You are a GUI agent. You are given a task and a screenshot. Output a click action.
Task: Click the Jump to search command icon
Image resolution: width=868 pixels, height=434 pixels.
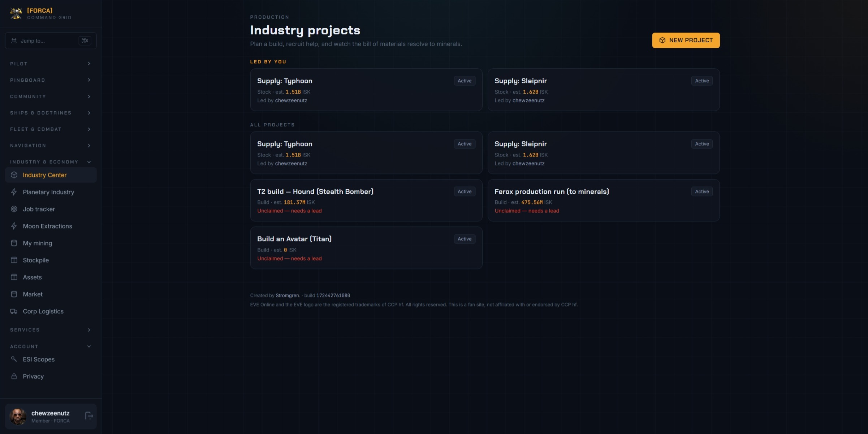[x=14, y=40]
